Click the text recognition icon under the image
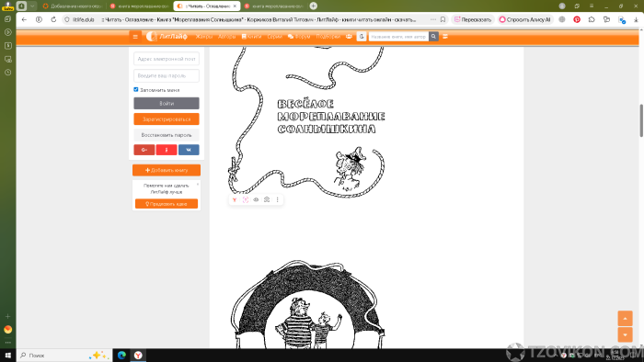 click(x=246, y=199)
